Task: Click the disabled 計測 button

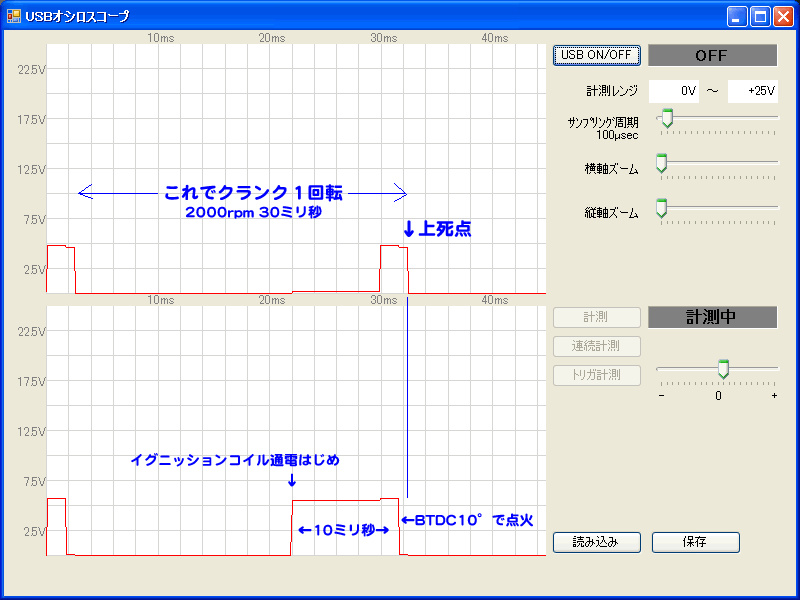Action: [x=596, y=317]
